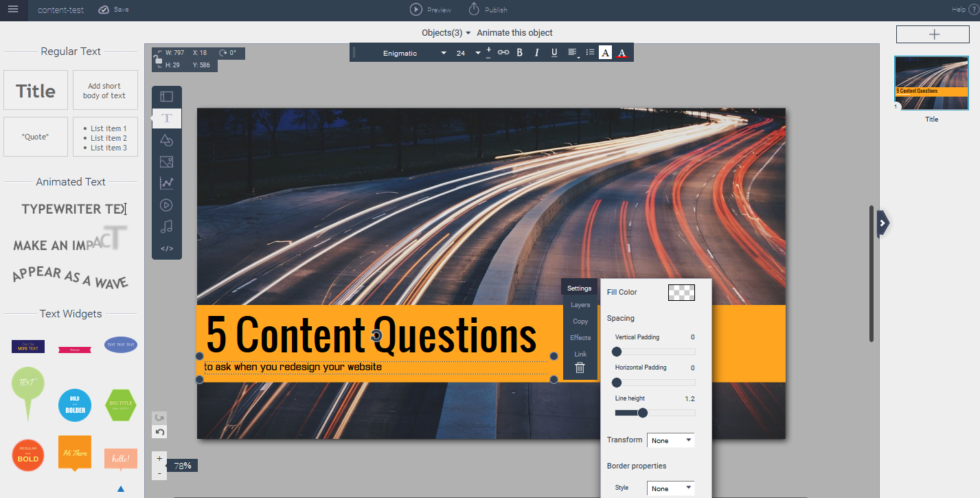Toggle underline formatting
The width and height of the screenshot is (980, 498).
click(554, 52)
